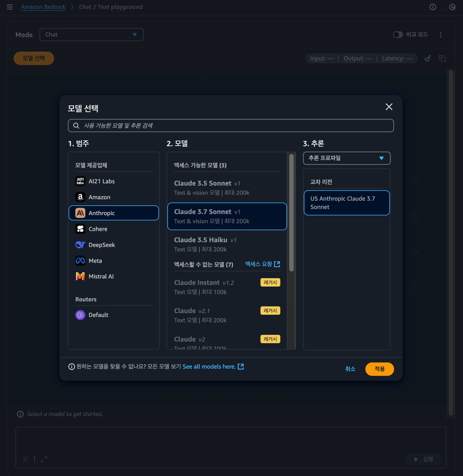Open the Mode Chat dropdown

pos(91,35)
